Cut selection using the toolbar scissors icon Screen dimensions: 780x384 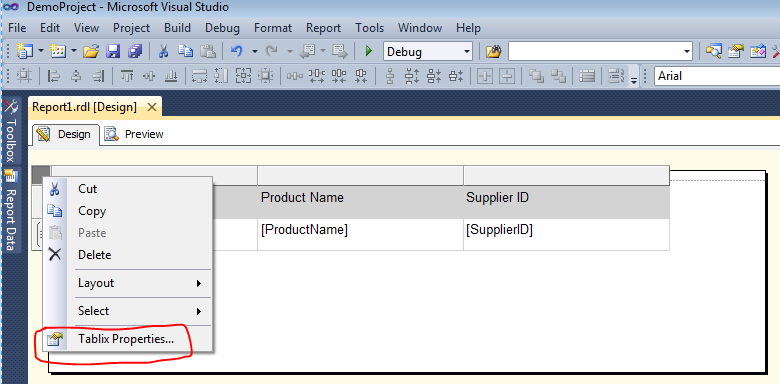(x=163, y=51)
